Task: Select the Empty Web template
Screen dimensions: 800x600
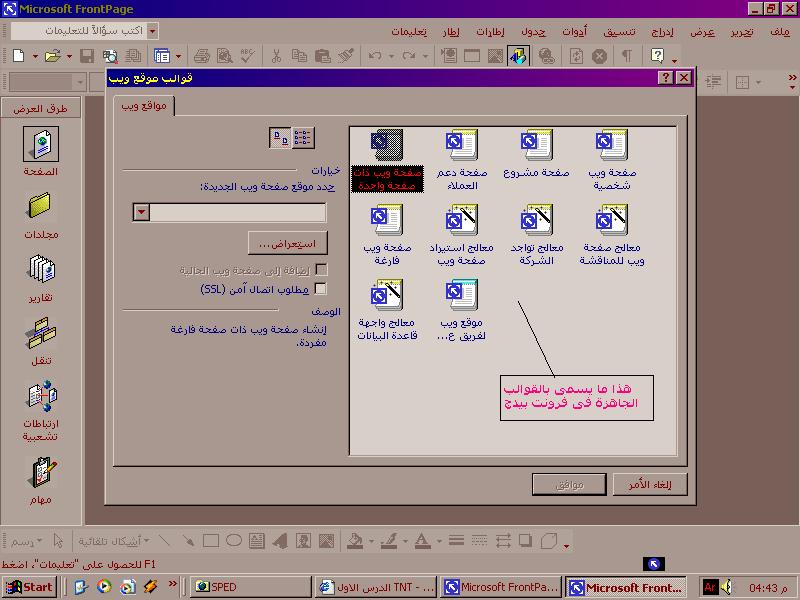Action: pyautogui.click(x=387, y=235)
